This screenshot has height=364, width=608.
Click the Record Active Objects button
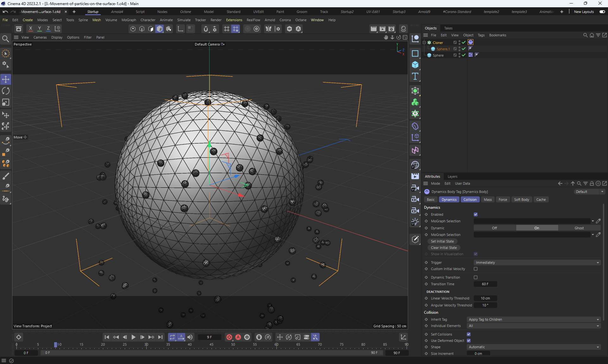(229, 337)
